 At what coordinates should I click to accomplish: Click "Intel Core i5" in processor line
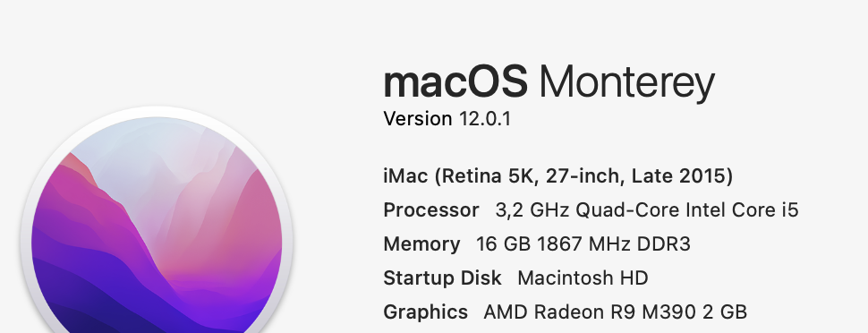coord(742,210)
